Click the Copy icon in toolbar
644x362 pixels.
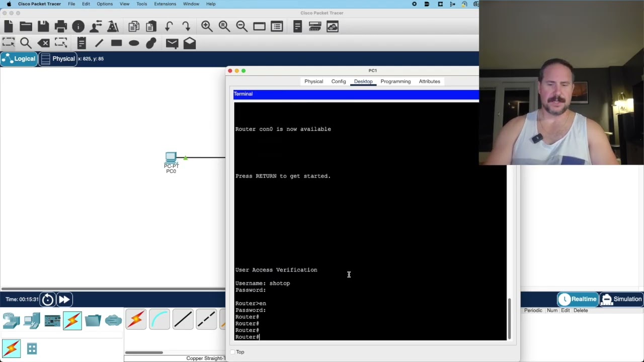(134, 26)
